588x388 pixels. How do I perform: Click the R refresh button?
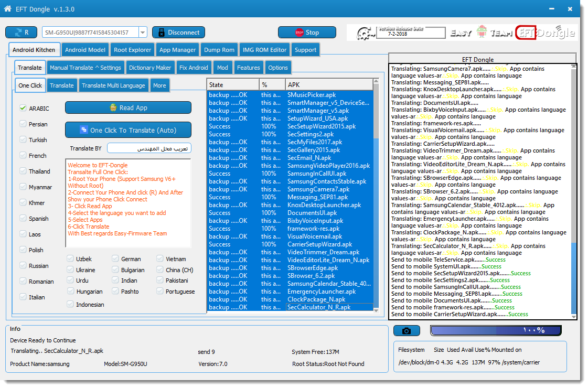pyautogui.click(x=22, y=33)
